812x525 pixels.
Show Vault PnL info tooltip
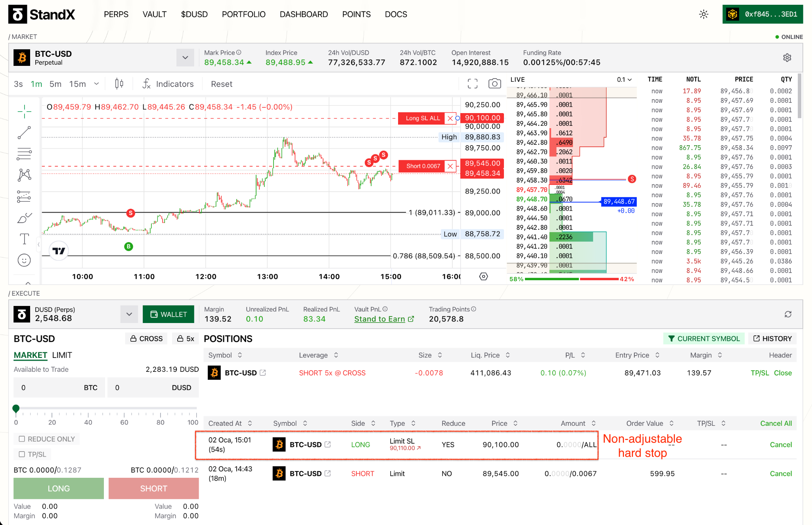coord(385,309)
